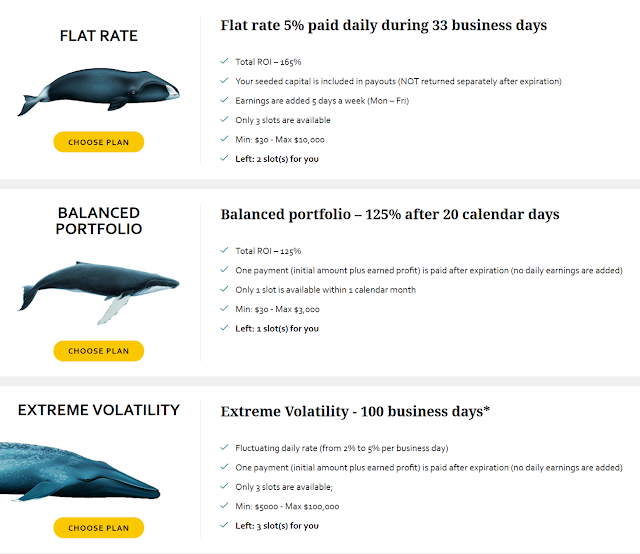Click checkmark next to Left: 2 slot(s)

pos(224,158)
